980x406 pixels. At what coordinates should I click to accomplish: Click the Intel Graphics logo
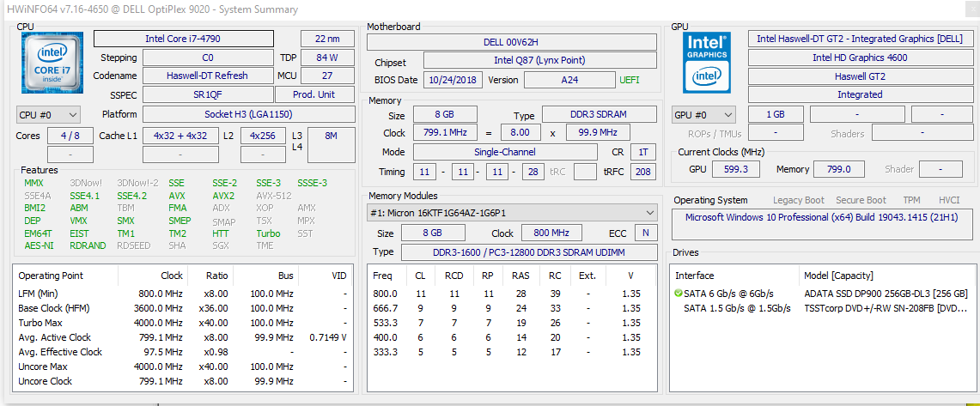pos(708,63)
